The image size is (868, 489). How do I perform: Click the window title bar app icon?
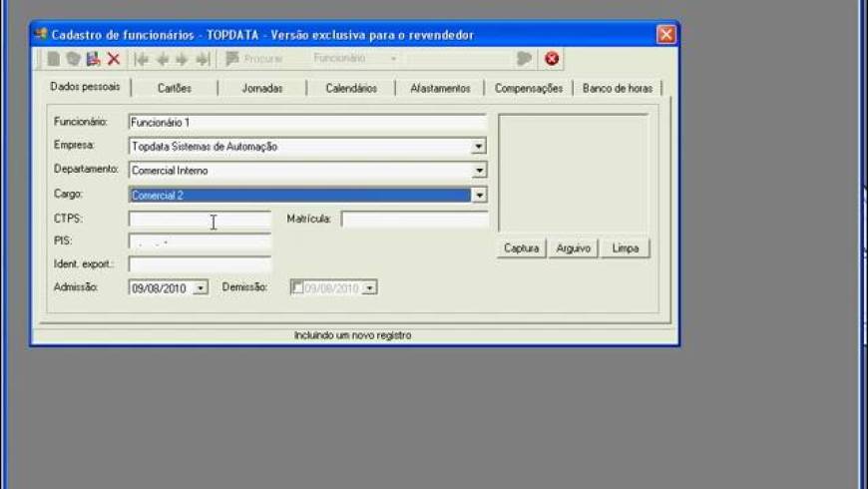tap(41, 34)
